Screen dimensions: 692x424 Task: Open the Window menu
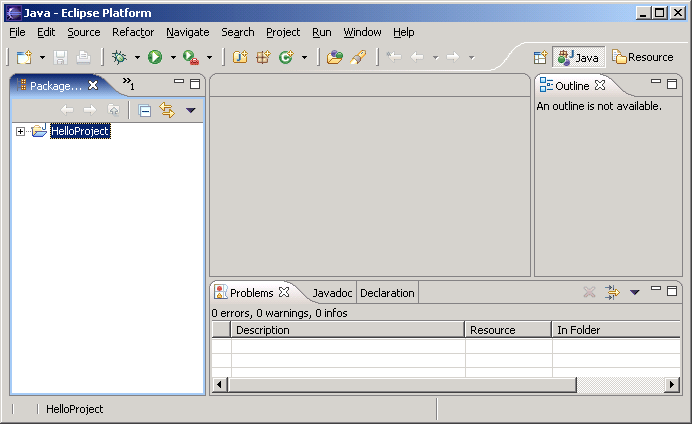362,32
